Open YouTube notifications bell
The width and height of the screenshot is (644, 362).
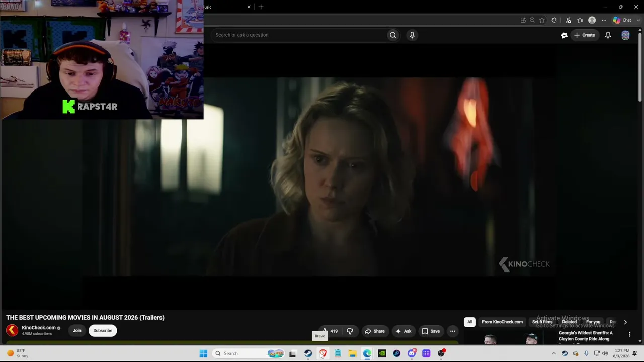[608, 35]
